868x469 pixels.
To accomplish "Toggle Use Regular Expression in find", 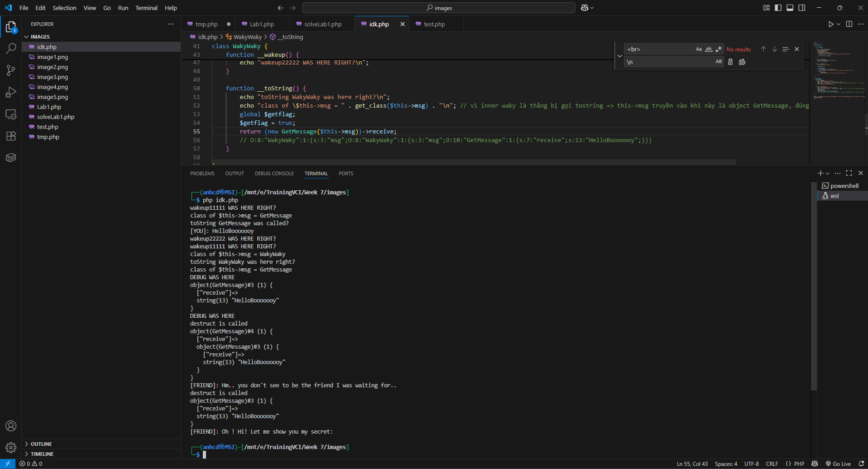I will pyautogui.click(x=718, y=49).
